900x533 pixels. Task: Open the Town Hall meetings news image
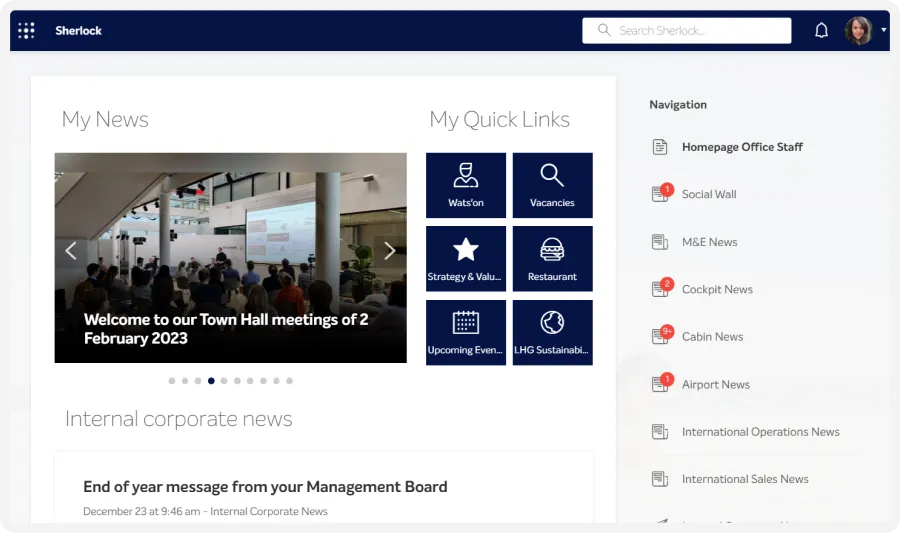click(x=231, y=258)
